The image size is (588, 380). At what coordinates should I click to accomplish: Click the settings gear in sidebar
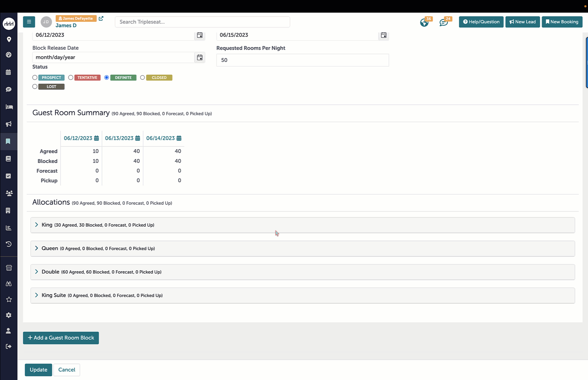click(9, 315)
